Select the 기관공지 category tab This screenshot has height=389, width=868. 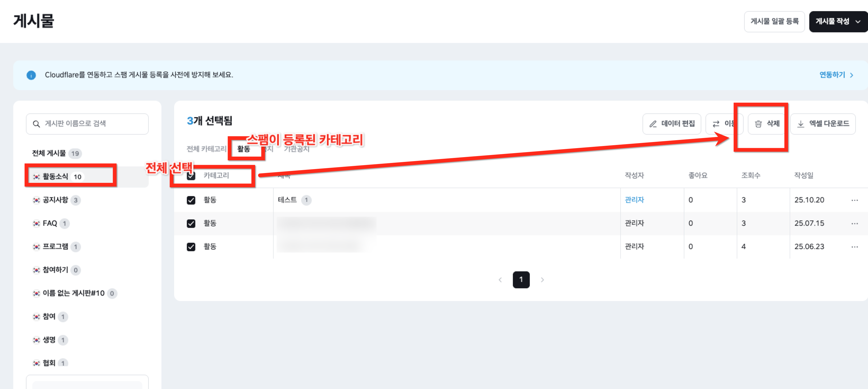(296, 149)
